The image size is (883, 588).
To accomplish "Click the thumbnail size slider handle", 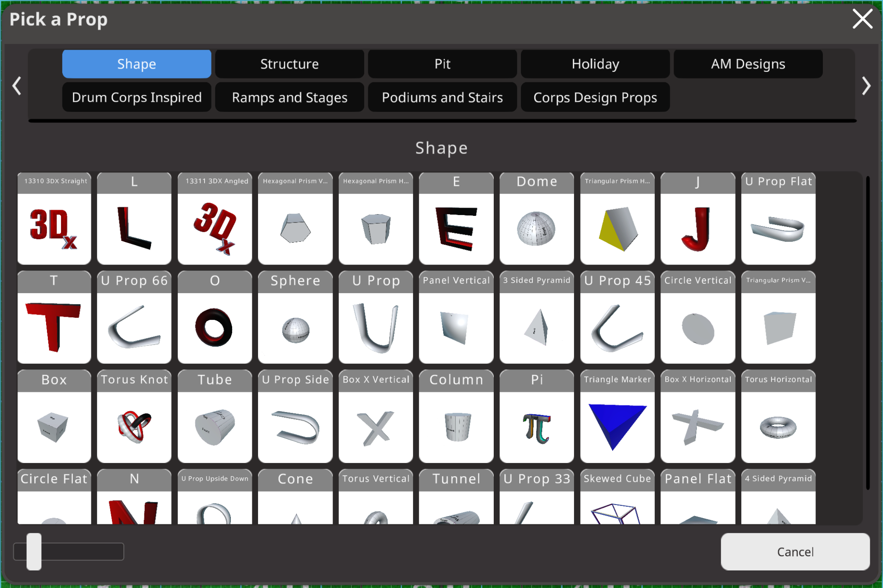I will point(34,551).
